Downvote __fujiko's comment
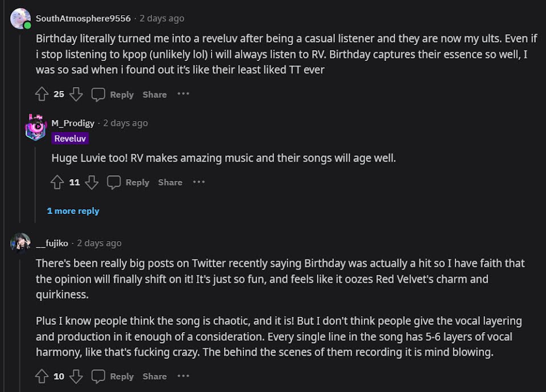Viewport: 546px width, 392px height. pyautogui.click(x=76, y=376)
